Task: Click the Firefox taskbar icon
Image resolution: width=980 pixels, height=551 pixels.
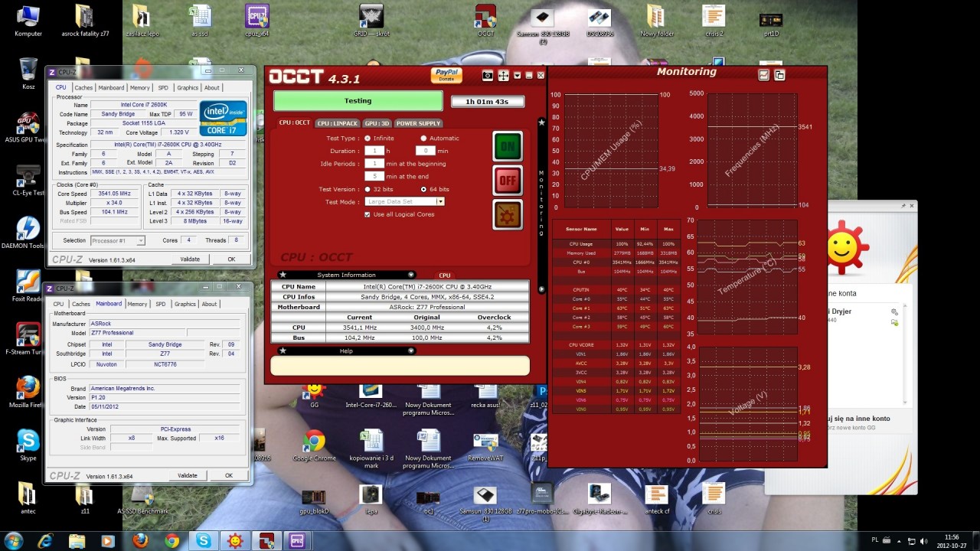Action: 140,540
